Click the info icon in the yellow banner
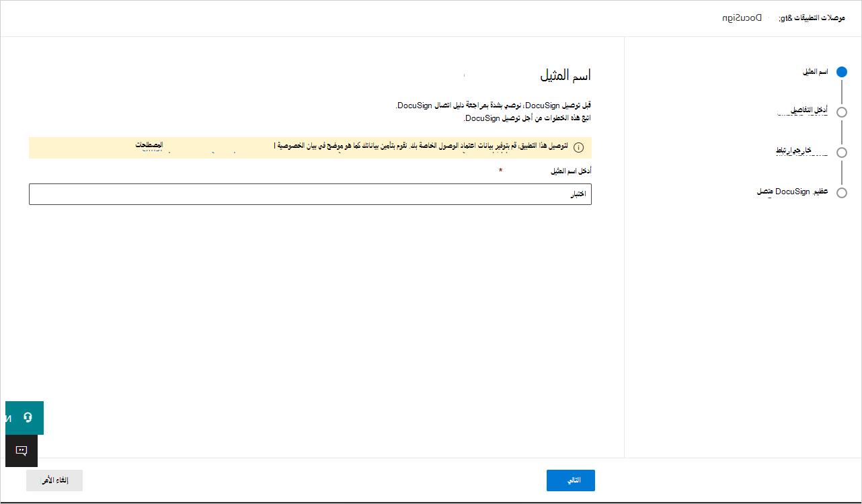862x504 pixels. 579,148
